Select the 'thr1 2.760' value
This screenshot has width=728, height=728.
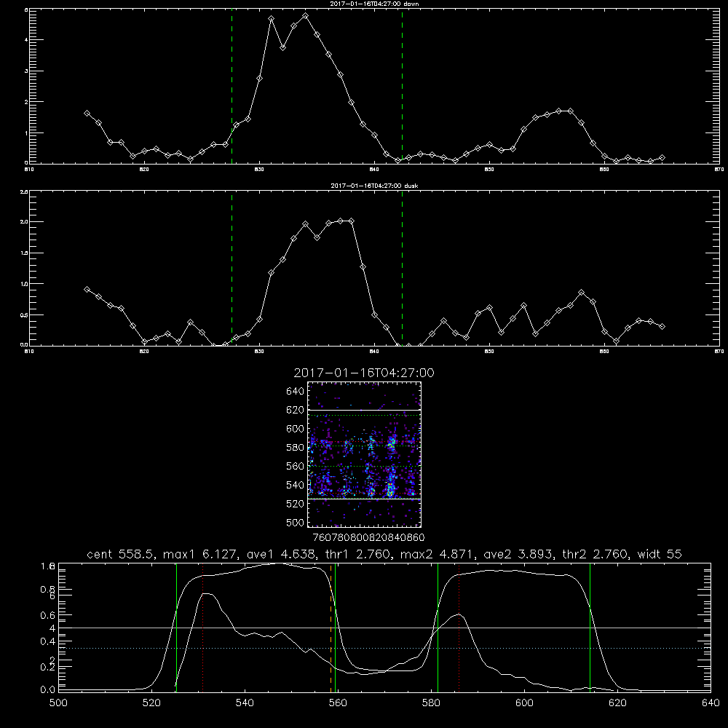coord(360,554)
